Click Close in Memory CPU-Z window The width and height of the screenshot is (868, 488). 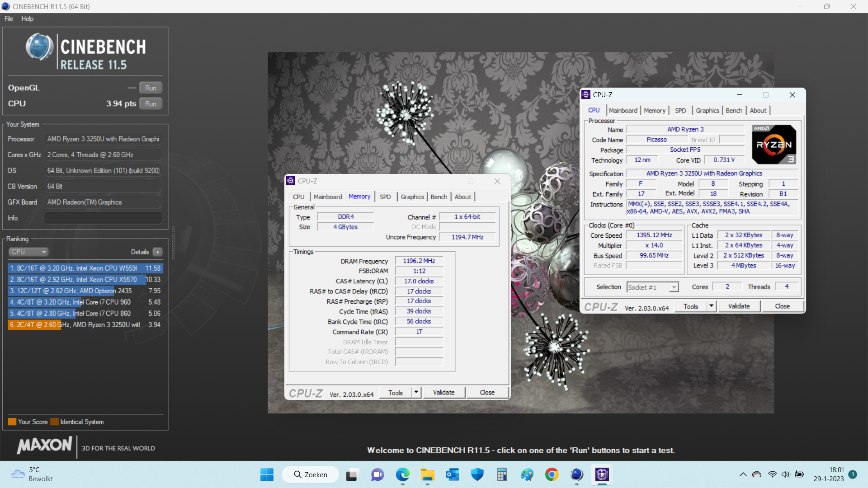point(487,392)
